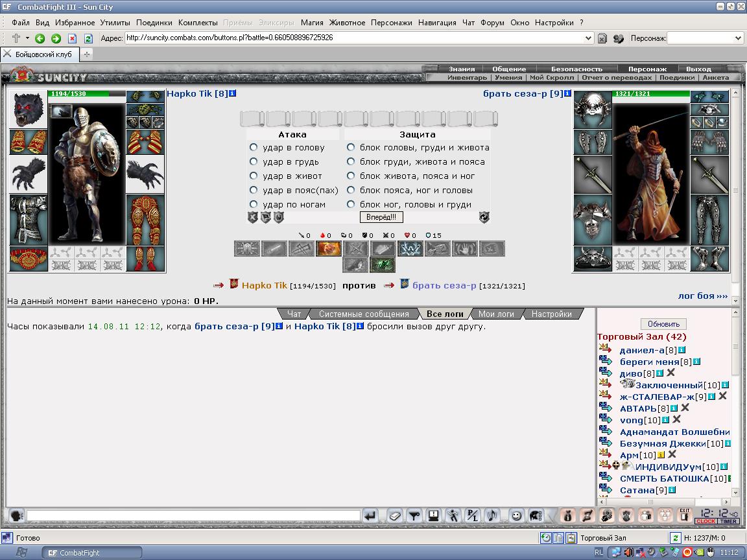Screen dimensions: 747x560
Task: Open the Магия menu
Action: pyautogui.click(x=311, y=23)
